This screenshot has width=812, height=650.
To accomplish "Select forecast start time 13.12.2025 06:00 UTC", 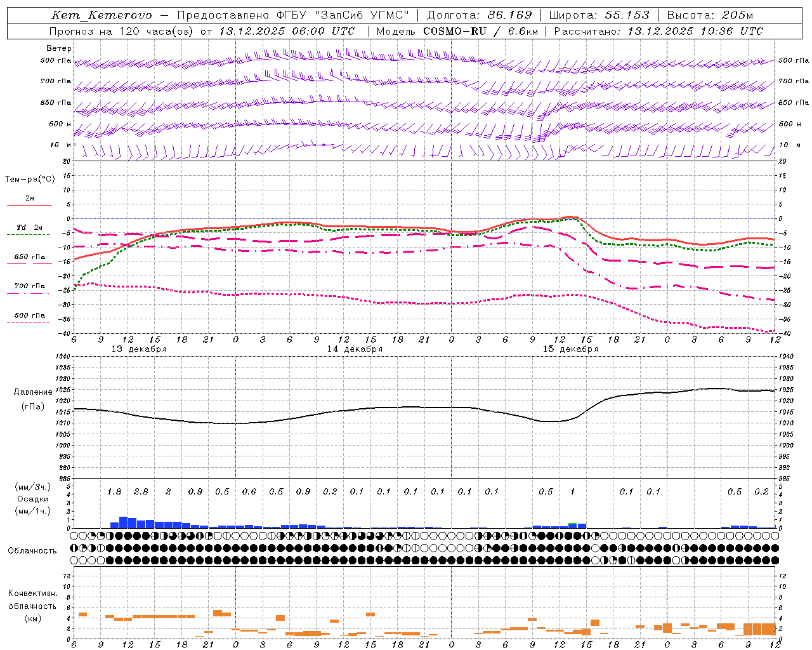I will 287,31.
